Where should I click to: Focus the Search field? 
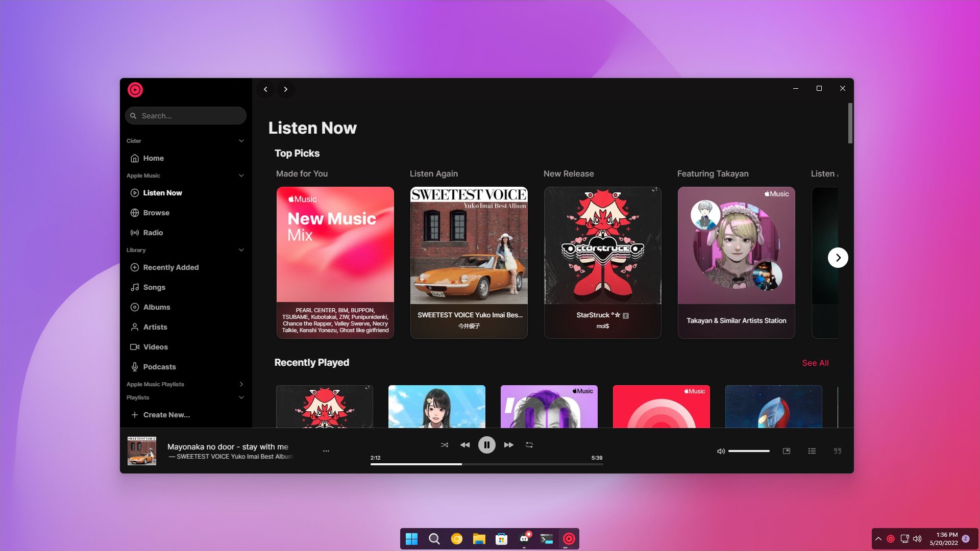pos(186,116)
